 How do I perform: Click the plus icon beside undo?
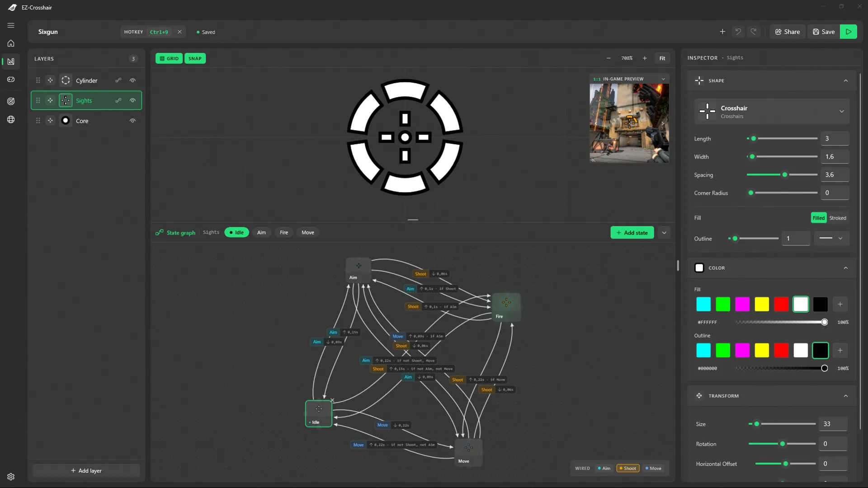[x=722, y=32]
